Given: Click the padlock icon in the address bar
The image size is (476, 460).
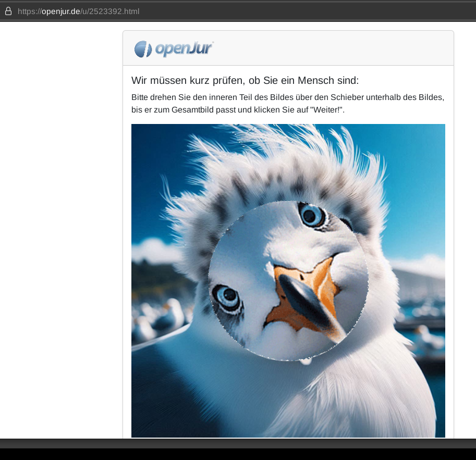Looking at the screenshot, I should tap(8, 11).
